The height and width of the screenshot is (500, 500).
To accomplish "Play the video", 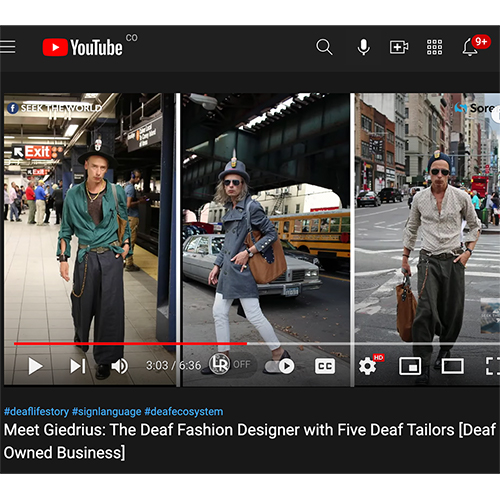I will coord(35,366).
